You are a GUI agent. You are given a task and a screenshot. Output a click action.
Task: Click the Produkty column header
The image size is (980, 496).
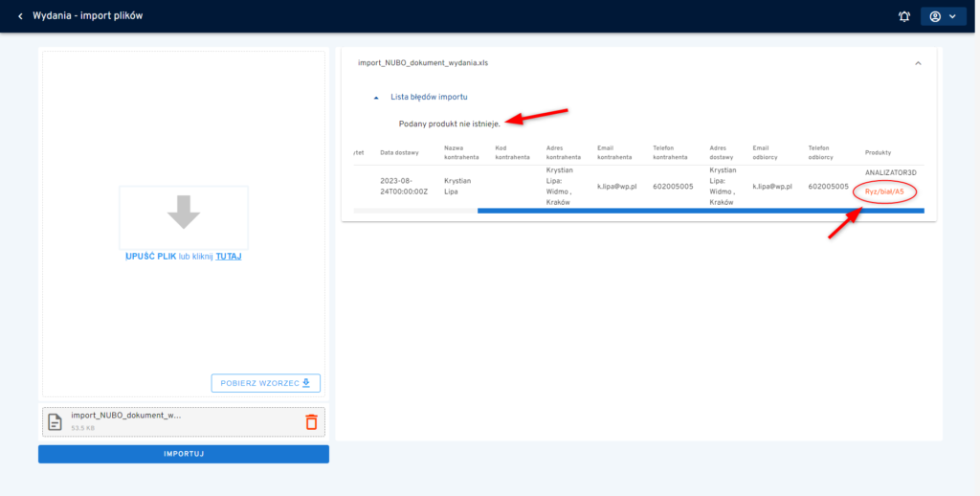coord(878,152)
